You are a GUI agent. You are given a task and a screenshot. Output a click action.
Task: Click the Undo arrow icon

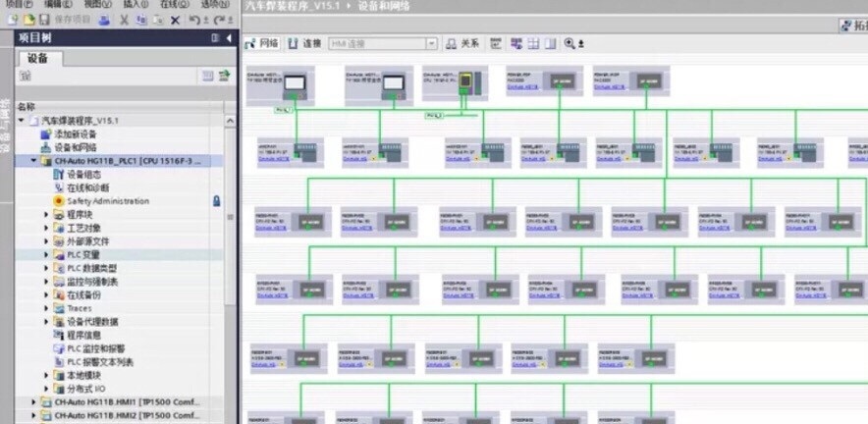click(195, 20)
